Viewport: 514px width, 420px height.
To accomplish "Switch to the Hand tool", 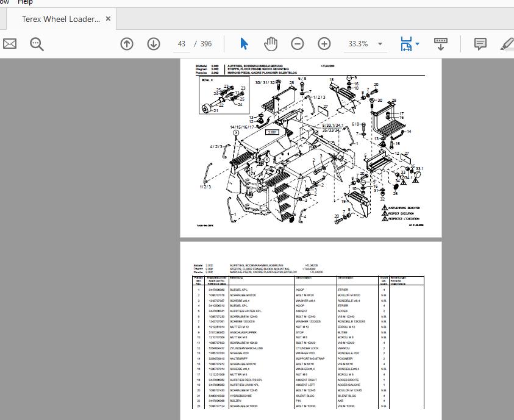I will [270, 43].
